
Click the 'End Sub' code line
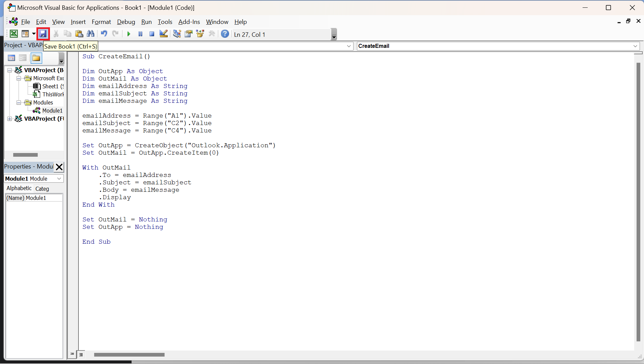click(96, 242)
